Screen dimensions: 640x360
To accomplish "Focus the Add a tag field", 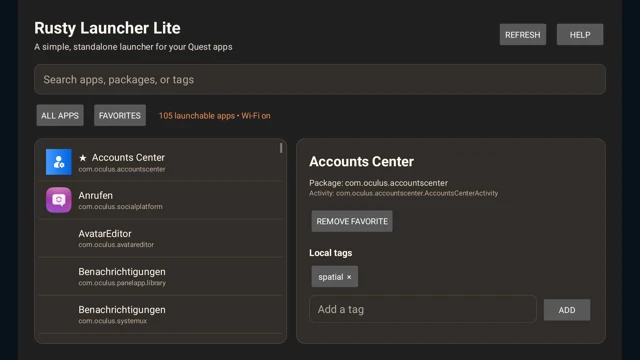I will point(422,309).
